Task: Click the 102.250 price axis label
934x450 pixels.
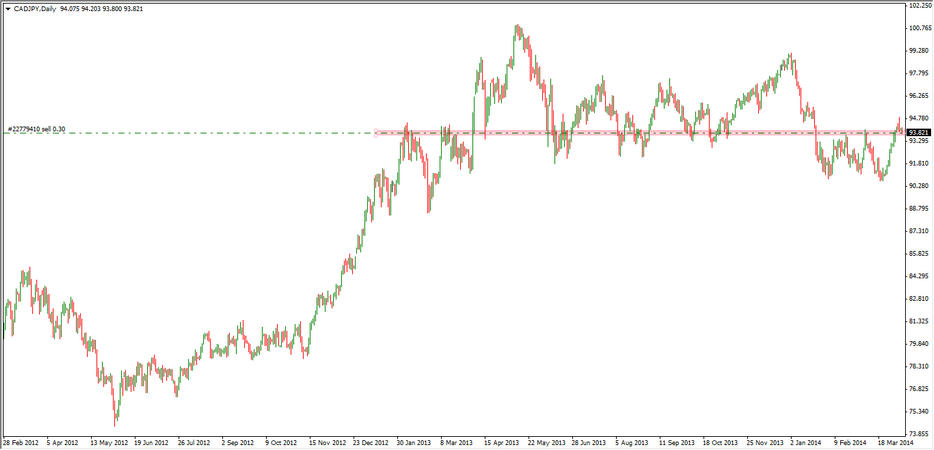Action: (919, 6)
